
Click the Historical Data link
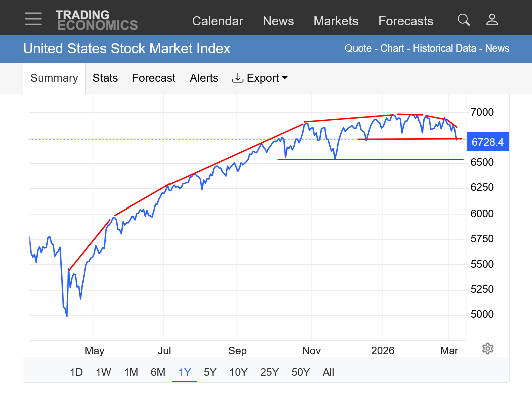point(444,49)
